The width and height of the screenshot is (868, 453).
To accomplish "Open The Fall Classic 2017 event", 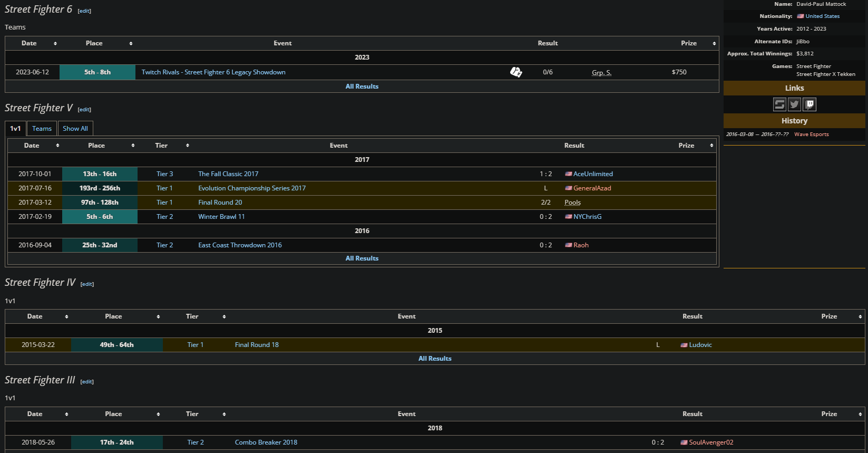I will 228,174.
